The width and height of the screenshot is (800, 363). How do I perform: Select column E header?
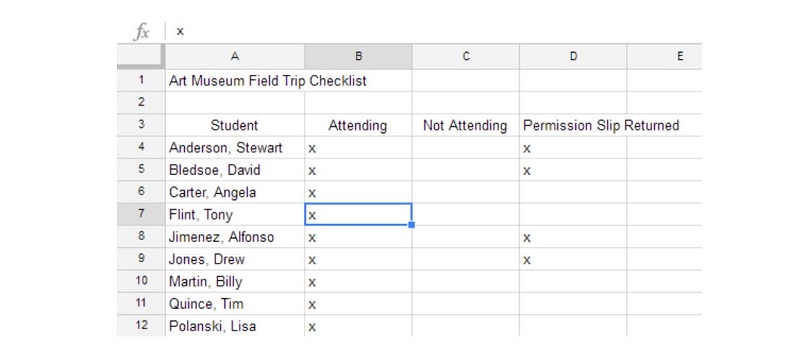pyautogui.click(x=664, y=57)
